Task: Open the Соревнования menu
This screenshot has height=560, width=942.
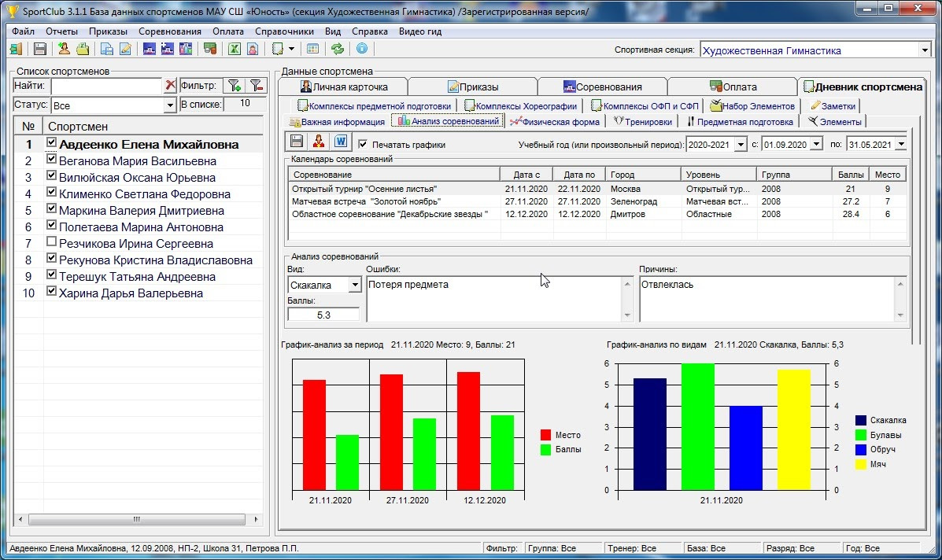Action: 169,31
